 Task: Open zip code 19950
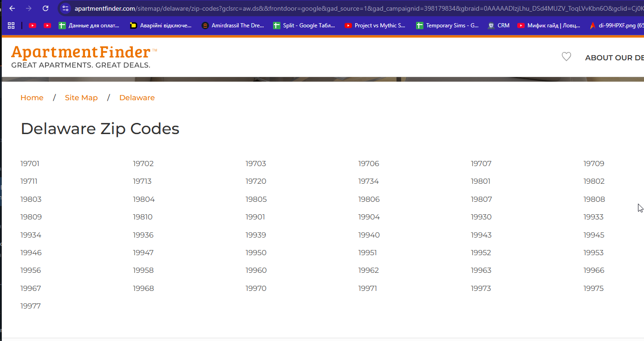(x=256, y=252)
